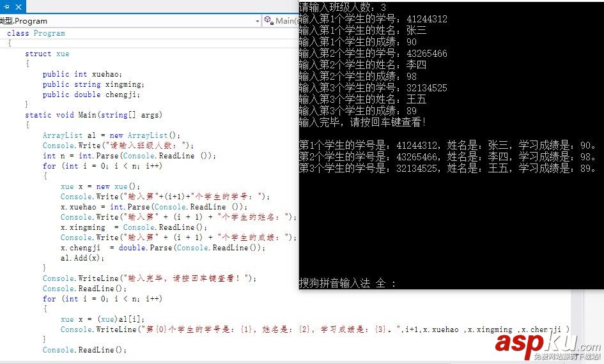Click the 搜狗拼音输入法 status line in console
Image resolution: width=604 pixels, height=364 pixels.
[348, 283]
